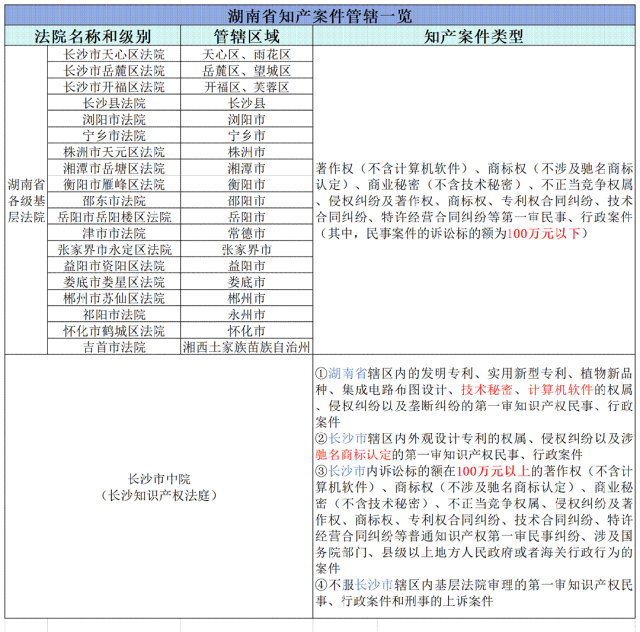Select the 天心区、雨花区 jurisdiction cell
The width and height of the screenshot is (640, 632).
(x=246, y=54)
